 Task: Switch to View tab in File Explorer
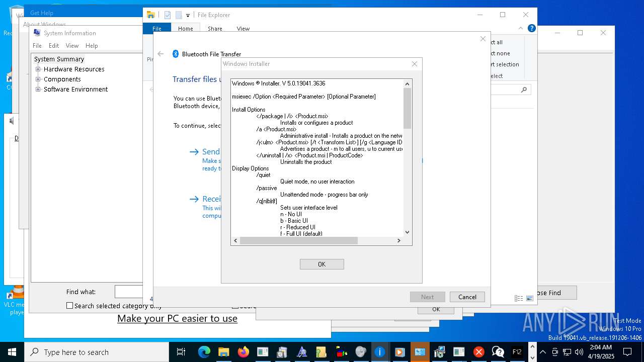pos(243,29)
